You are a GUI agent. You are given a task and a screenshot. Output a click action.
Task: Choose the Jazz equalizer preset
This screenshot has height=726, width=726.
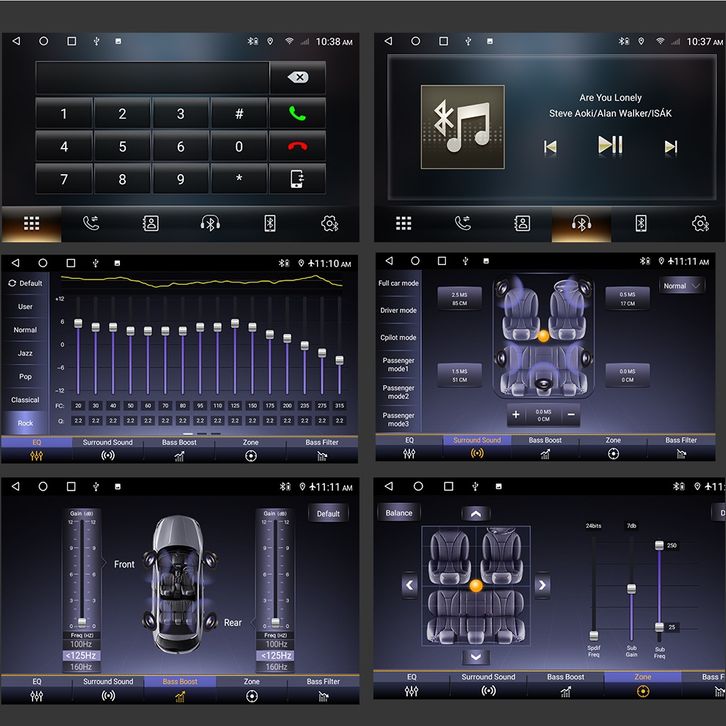pos(25,353)
